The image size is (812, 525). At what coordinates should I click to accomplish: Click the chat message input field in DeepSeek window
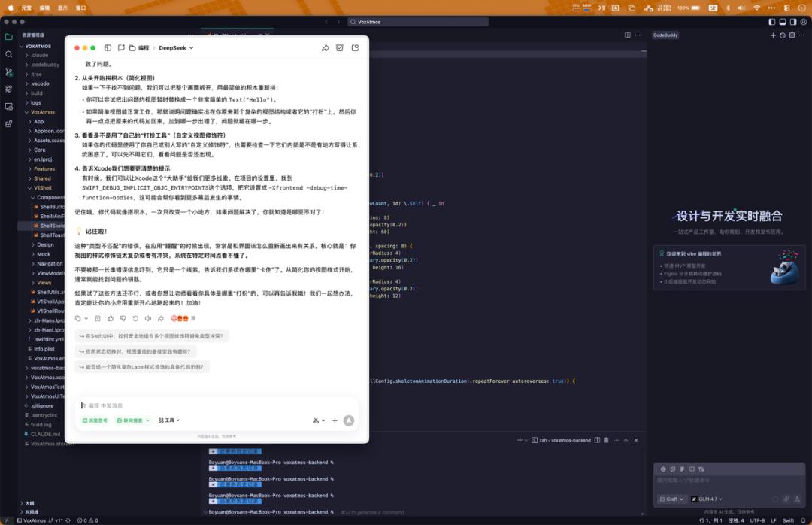[x=217, y=406]
